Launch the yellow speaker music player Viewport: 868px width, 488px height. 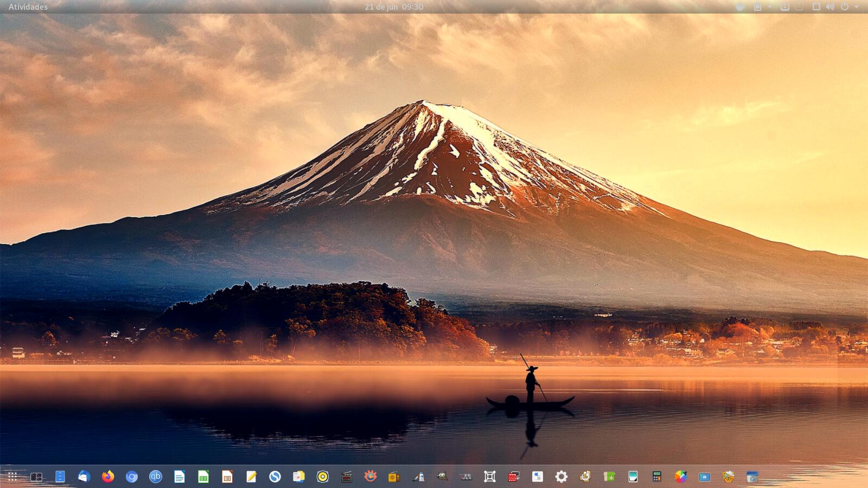(323, 477)
